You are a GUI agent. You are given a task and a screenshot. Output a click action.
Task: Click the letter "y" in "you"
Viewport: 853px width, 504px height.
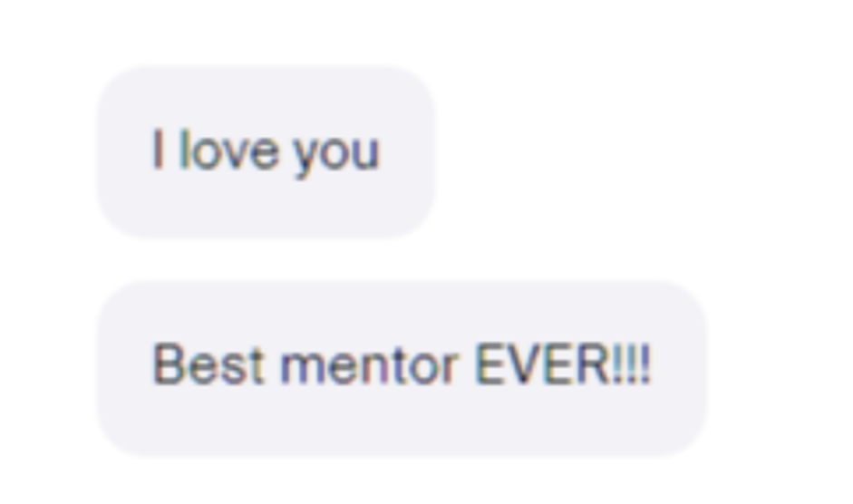307,157
